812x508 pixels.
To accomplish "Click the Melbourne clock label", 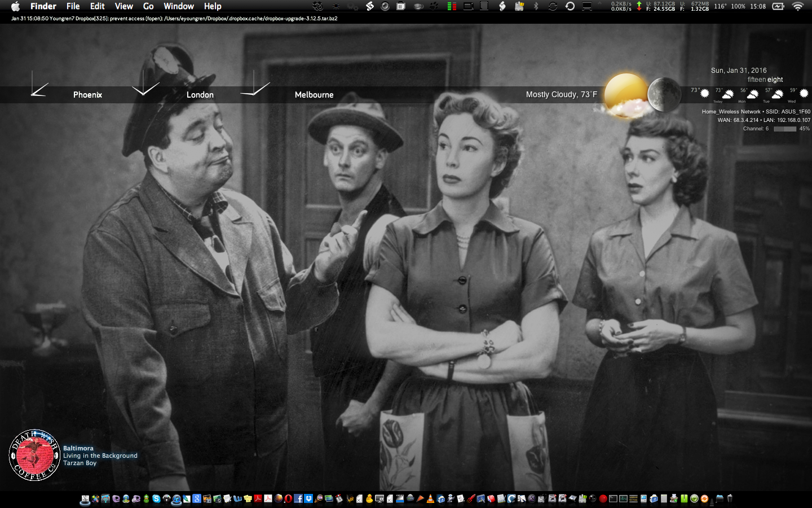I will [x=314, y=95].
